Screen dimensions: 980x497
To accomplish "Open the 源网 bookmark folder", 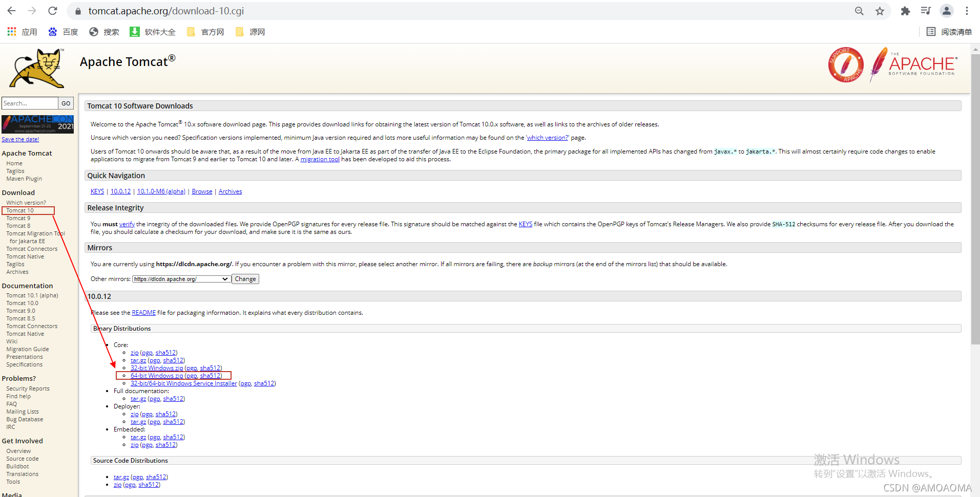I will [x=250, y=32].
